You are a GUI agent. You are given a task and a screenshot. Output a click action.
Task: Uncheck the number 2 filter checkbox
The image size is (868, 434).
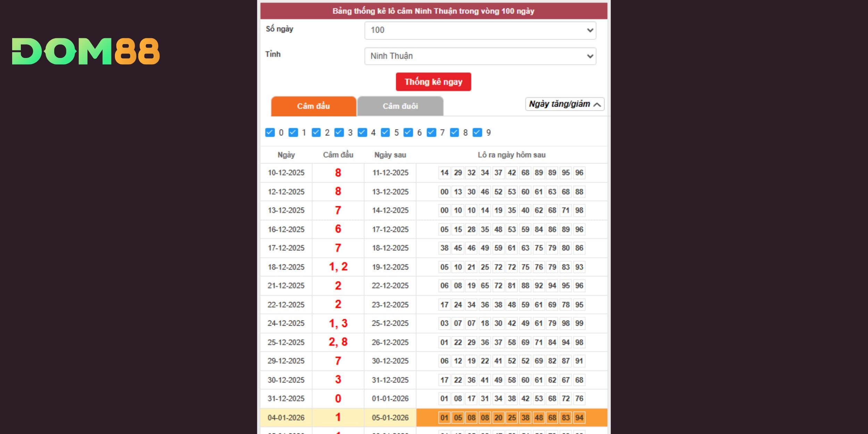316,132
